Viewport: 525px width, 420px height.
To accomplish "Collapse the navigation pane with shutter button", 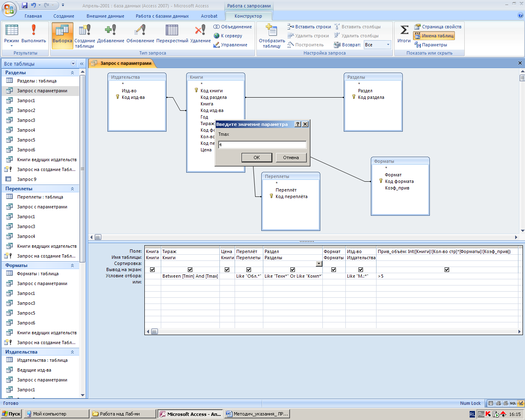I will click(x=82, y=64).
